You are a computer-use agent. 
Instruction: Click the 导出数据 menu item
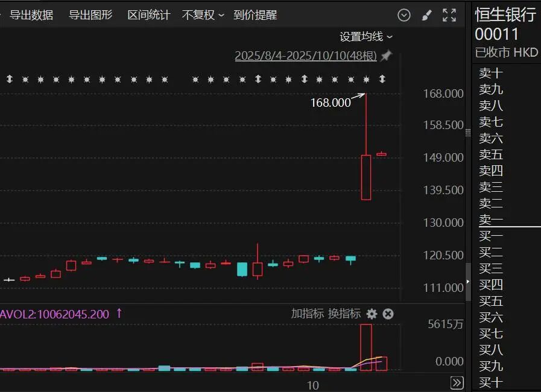[32, 15]
